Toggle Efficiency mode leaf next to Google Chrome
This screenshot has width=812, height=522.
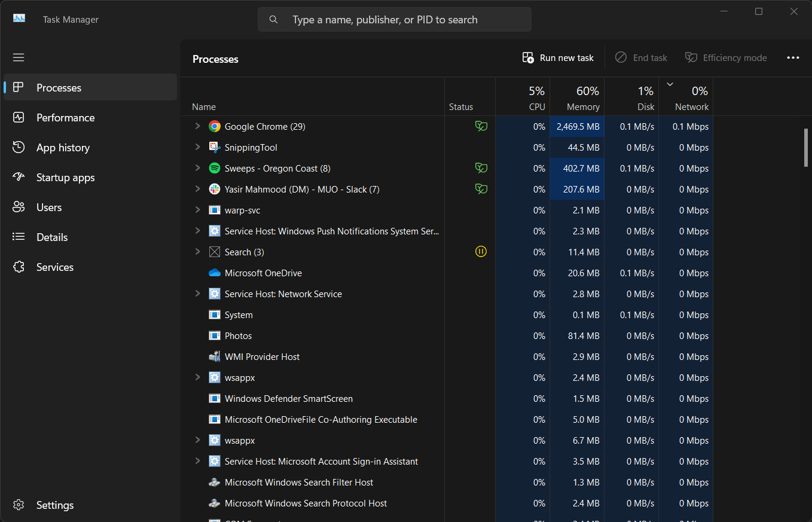481,126
